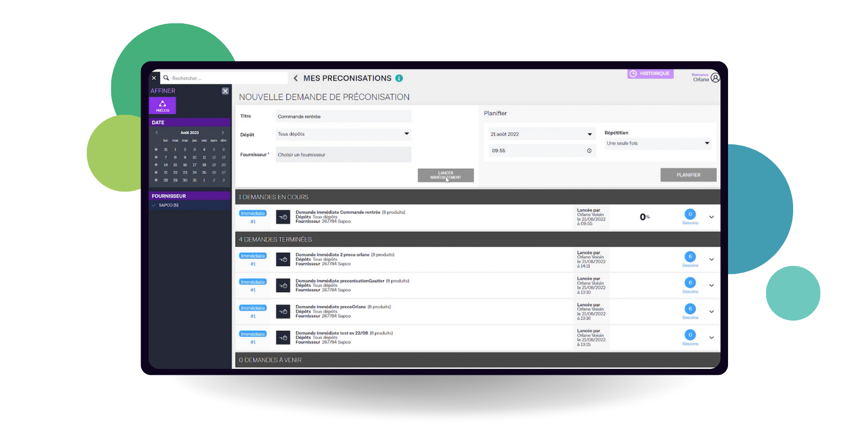Go to next month in the calendar
The height and width of the screenshot is (434, 868).
click(x=222, y=132)
